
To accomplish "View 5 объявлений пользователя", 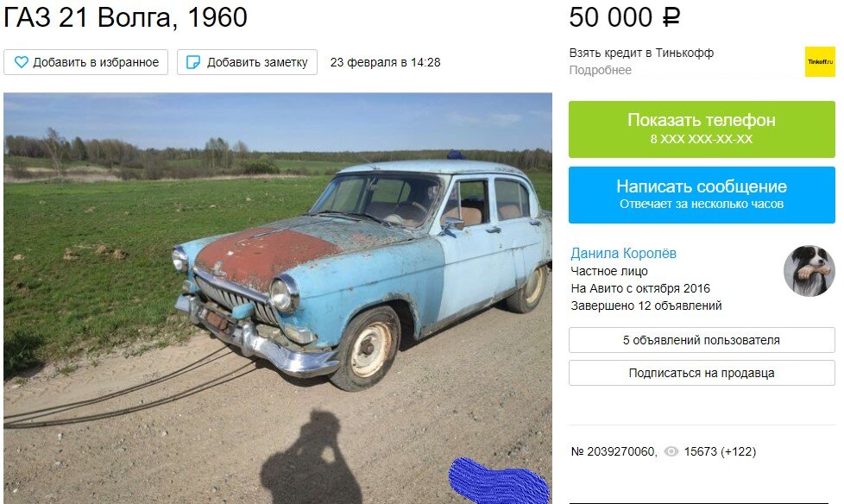I will coord(702,340).
